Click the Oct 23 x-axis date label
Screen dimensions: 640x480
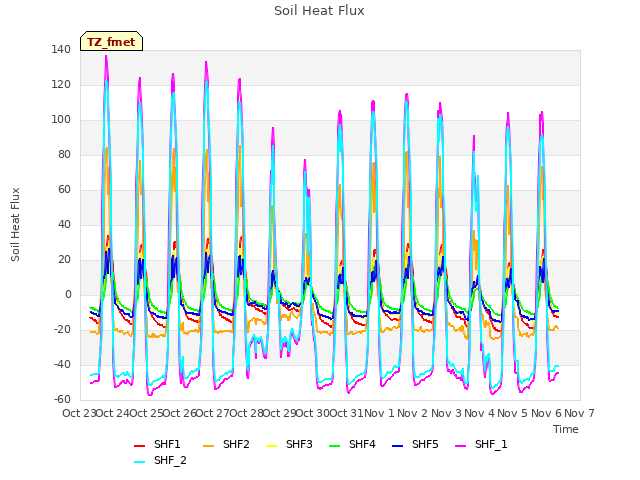79,413
